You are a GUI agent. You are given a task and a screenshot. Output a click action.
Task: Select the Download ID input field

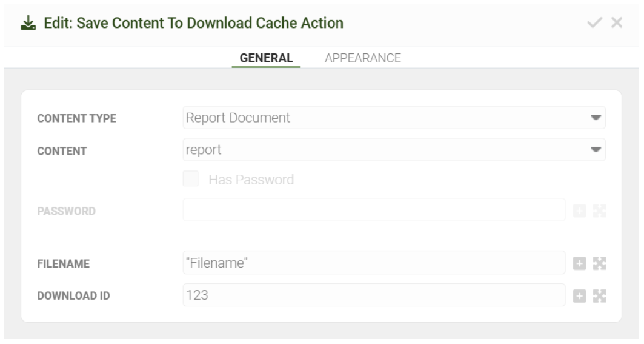tap(374, 295)
